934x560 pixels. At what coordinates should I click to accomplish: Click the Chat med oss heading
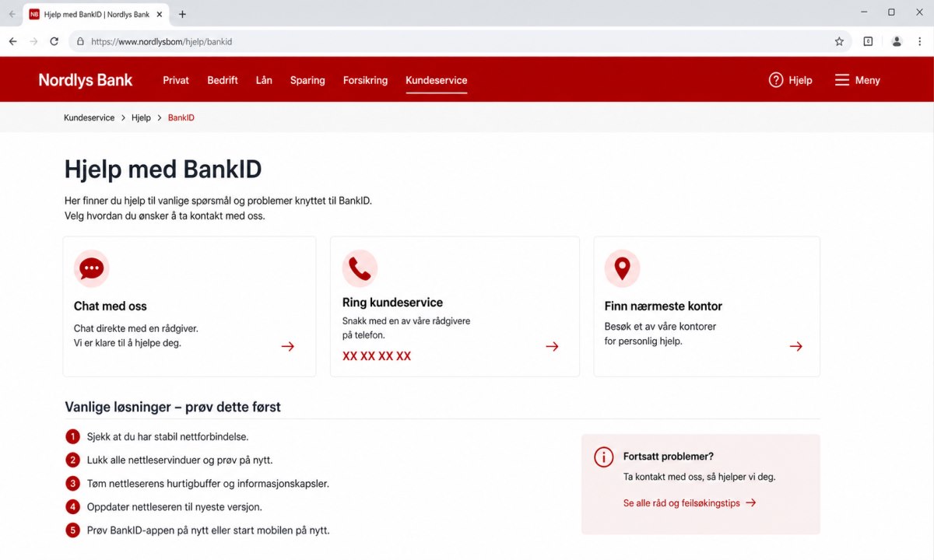(111, 306)
